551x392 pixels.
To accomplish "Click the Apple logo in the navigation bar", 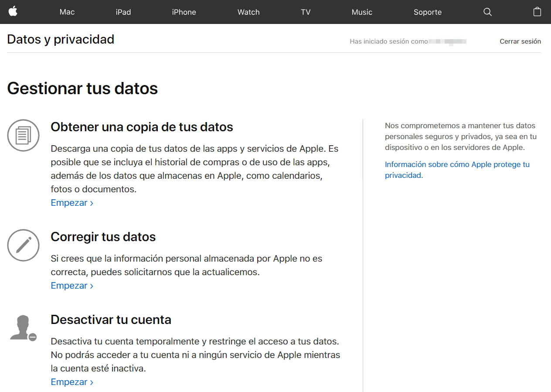I will point(13,11).
